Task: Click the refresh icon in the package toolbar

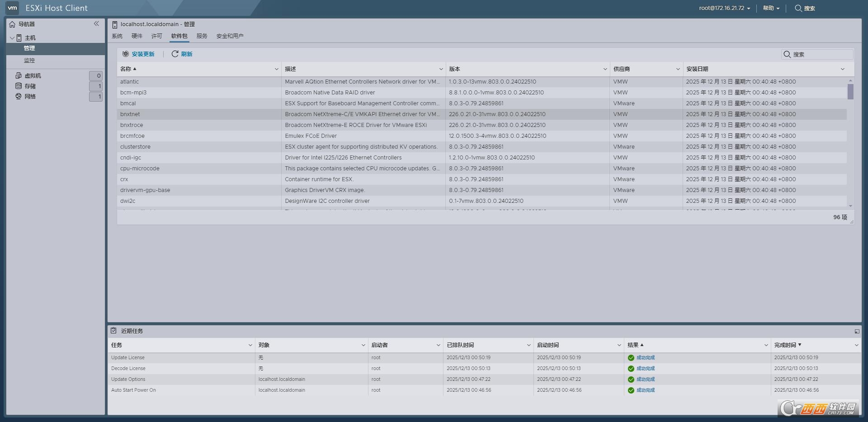Action: click(175, 54)
